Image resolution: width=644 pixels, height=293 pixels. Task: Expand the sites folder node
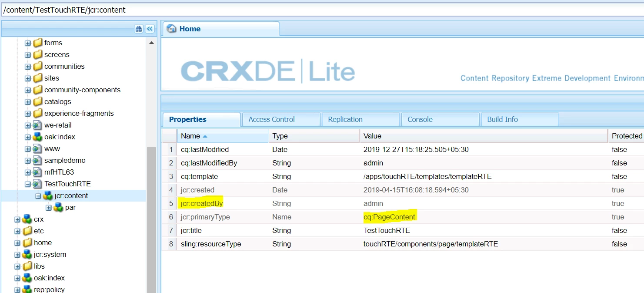click(28, 78)
